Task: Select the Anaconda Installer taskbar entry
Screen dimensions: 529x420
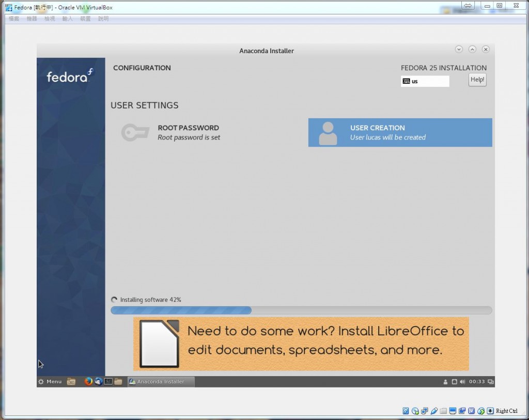Action: tap(161, 382)
